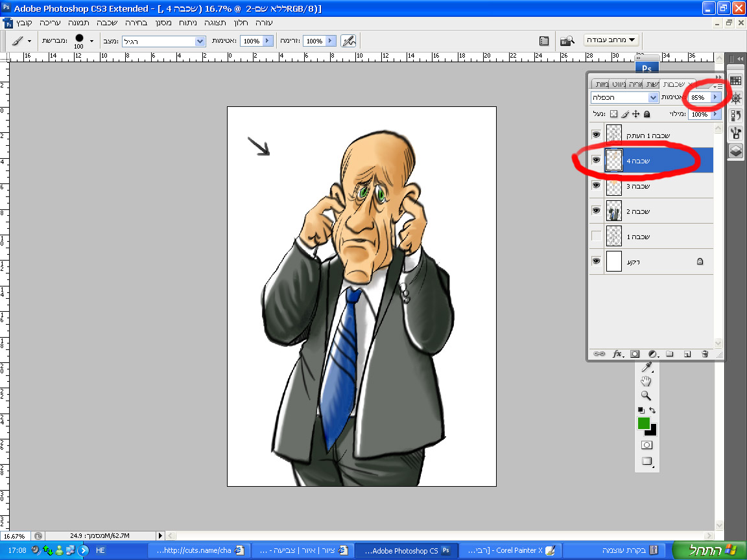
Task: Open options bar opacity 100% slider arrow
Action: (268, 41)
